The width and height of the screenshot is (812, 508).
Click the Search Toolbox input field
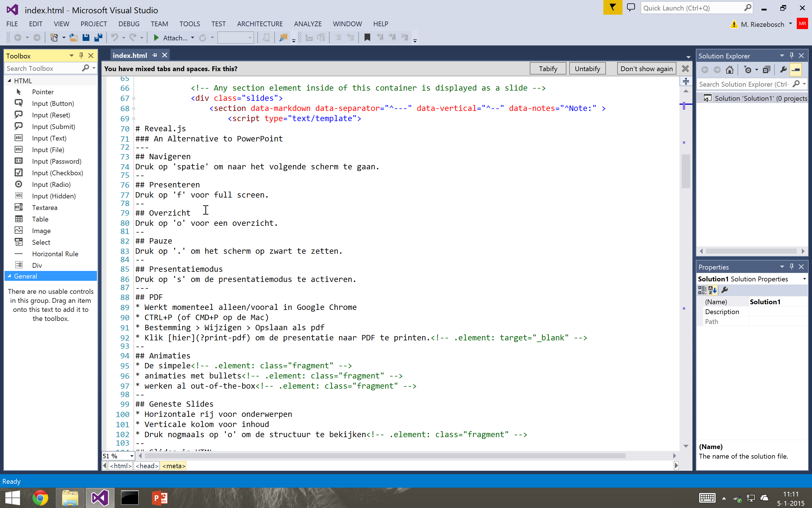[x=43, y=68]
